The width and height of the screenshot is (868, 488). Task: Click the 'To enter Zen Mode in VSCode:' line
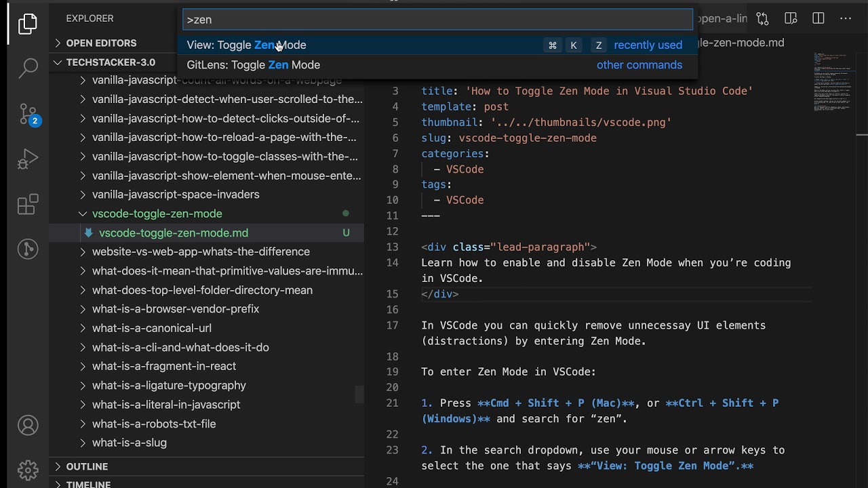[509, 372]
